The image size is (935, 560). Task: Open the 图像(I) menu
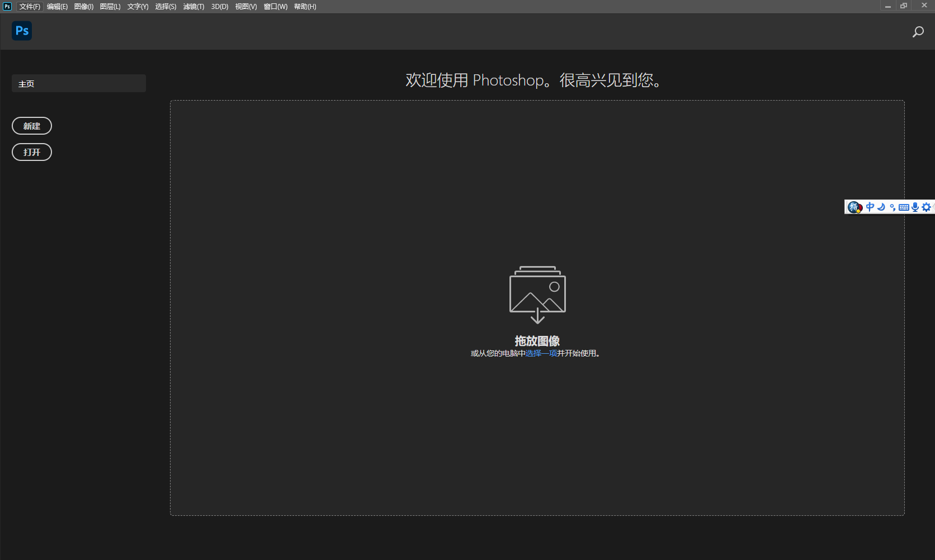click(x=83, y=6)
